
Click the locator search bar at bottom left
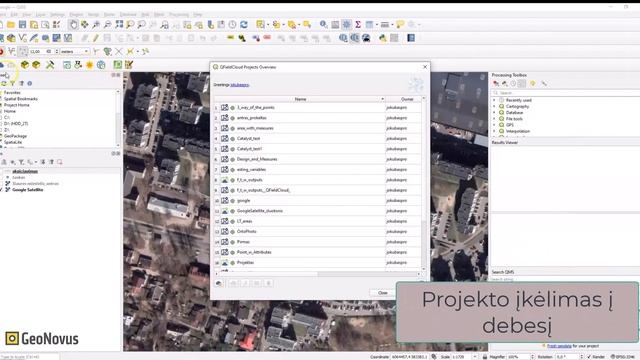coord(29,357)
